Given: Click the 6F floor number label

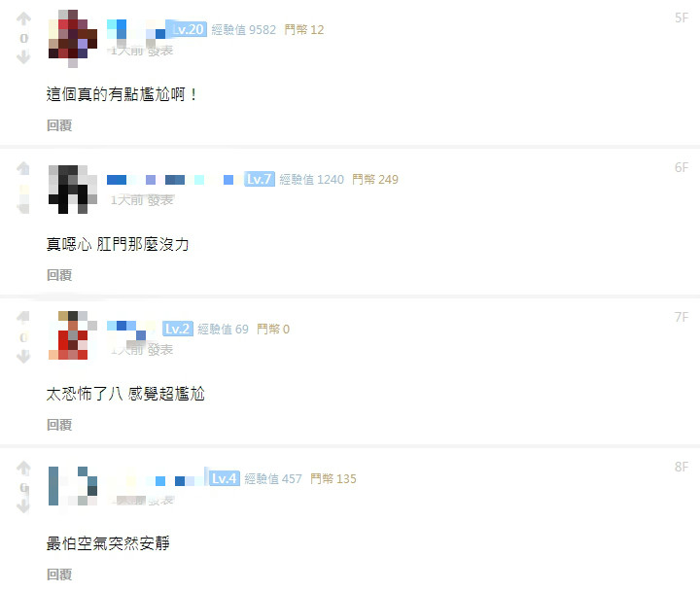Looking at the screenshot, I should (682, 167).
